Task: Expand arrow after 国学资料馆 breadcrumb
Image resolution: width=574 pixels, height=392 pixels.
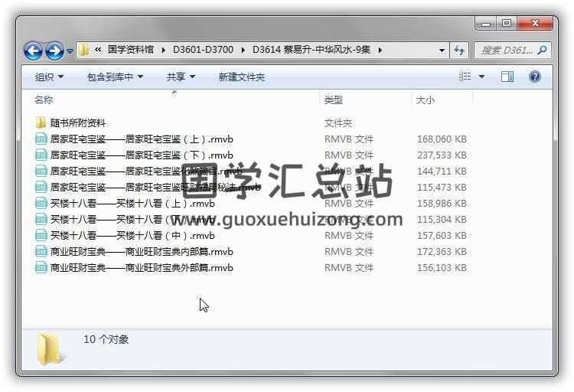Action: [x=164, y=50]
